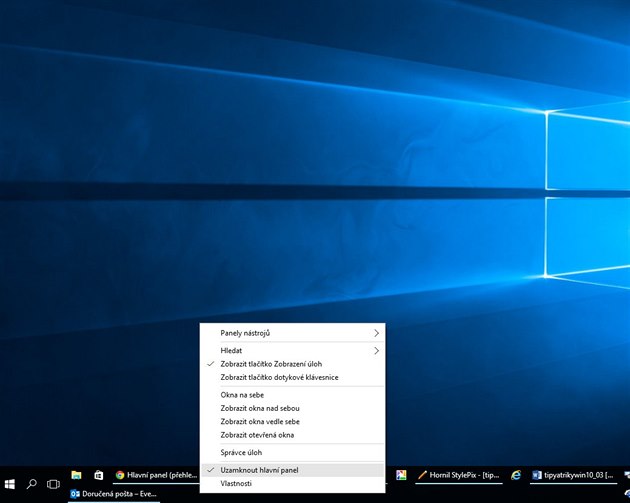Open taskbar 'Vlastnosti' from menu
630x503 pixels.
click(236, 483)
